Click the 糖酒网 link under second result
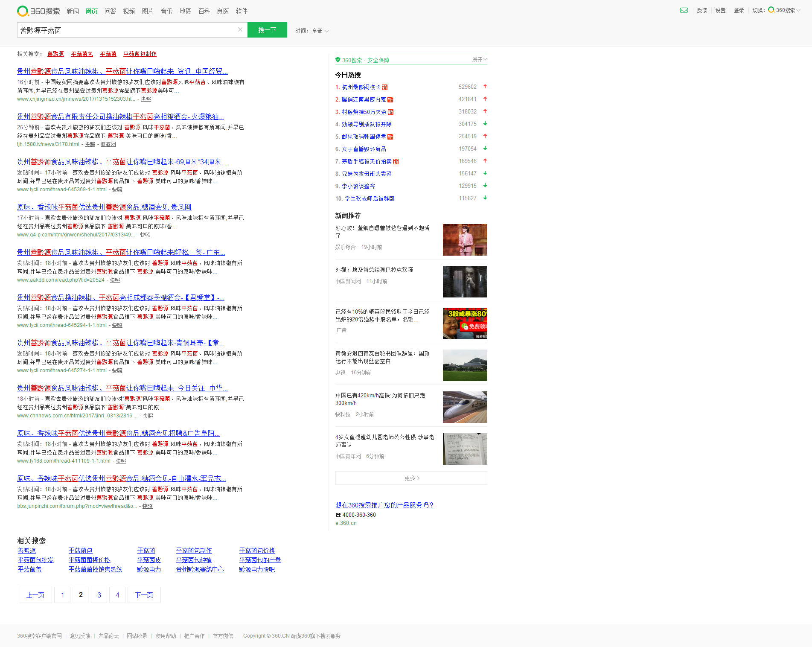The height and width of the screenshot is (647, 812). (x=108, y=144)
